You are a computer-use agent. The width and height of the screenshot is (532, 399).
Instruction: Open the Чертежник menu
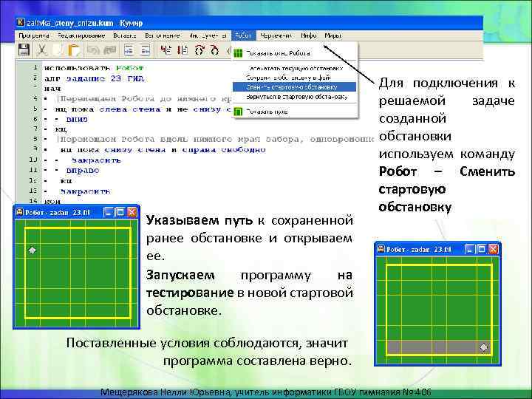tap(276, 35)
